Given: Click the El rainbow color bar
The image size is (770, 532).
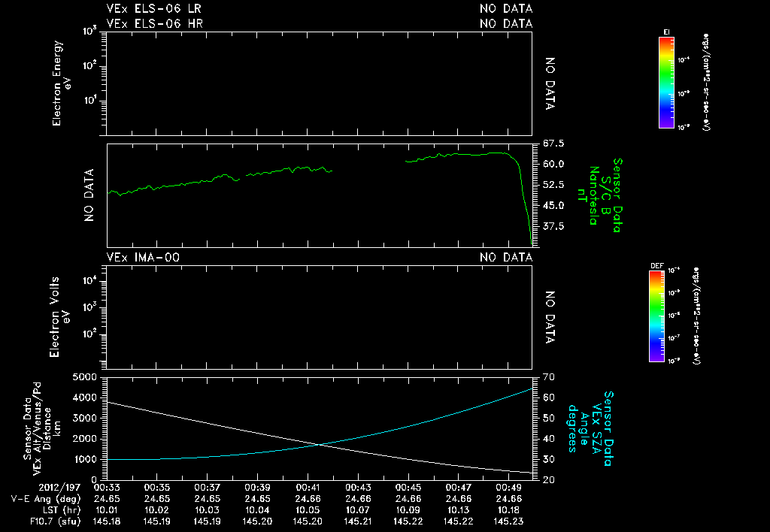Looking at the screenshot, I should click(666, 83).
